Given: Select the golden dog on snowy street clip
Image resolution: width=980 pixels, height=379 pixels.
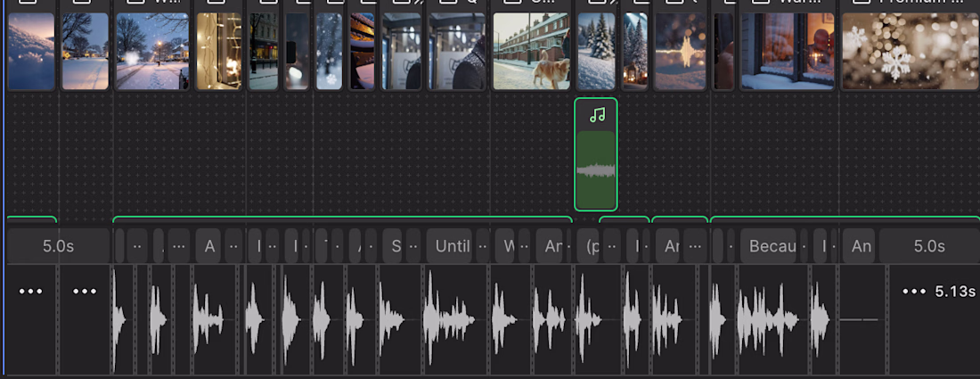Looking at the screenshot, I should 531,52.
